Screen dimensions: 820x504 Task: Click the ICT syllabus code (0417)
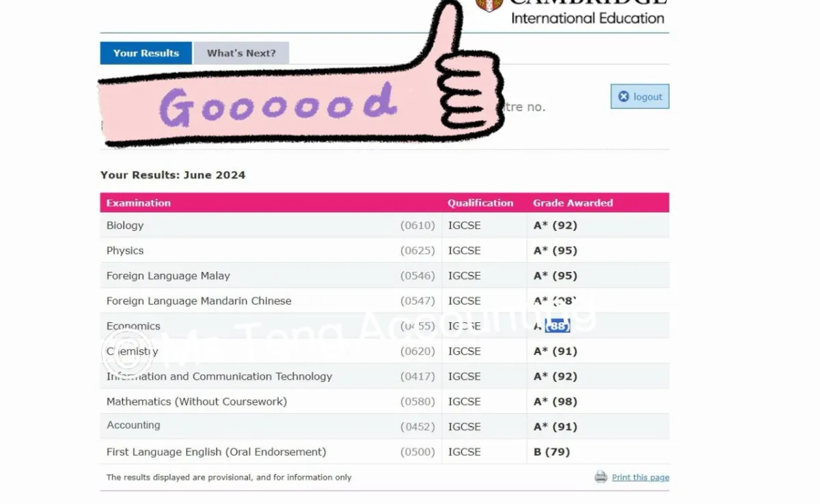[418, 376]
